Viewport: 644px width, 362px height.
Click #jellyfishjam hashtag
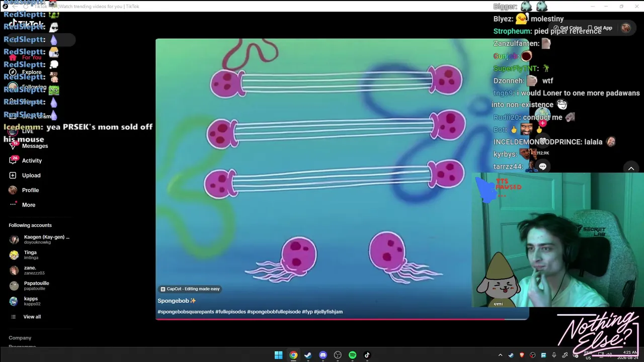coord(328,312)
